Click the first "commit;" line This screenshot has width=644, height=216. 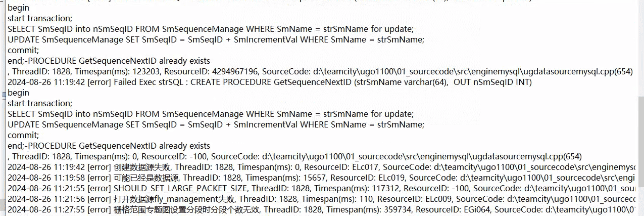point(23,50)
